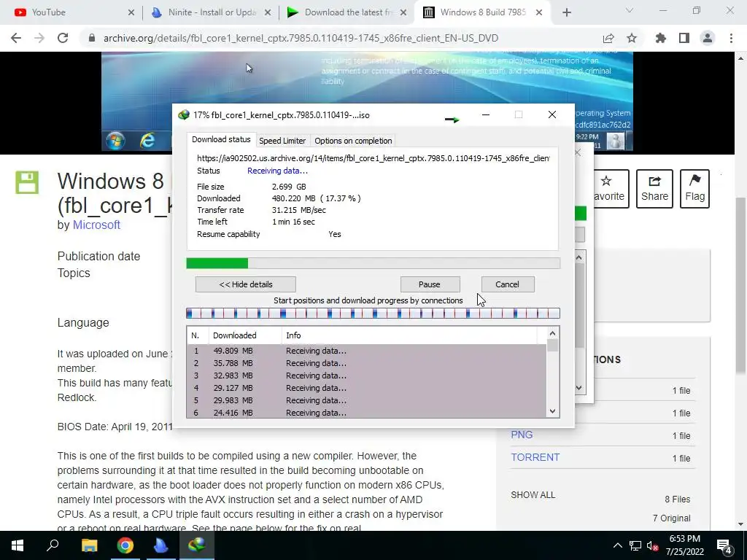Click the download URL text in IDM
Screen dimensions: 747x560
[x=373, y=158]
